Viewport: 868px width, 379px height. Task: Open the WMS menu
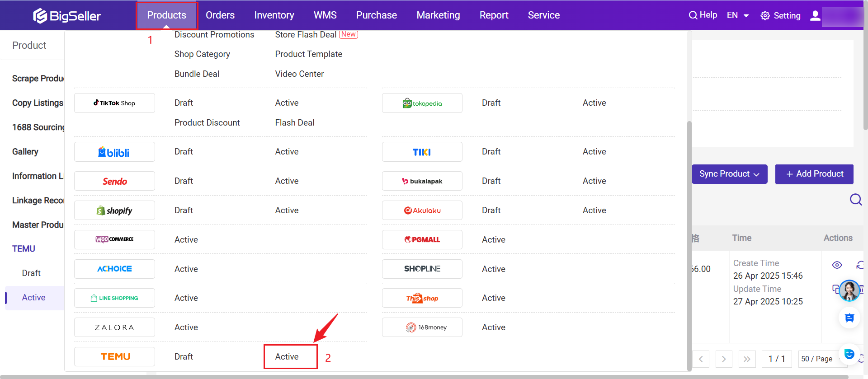(x=325, y=15)
